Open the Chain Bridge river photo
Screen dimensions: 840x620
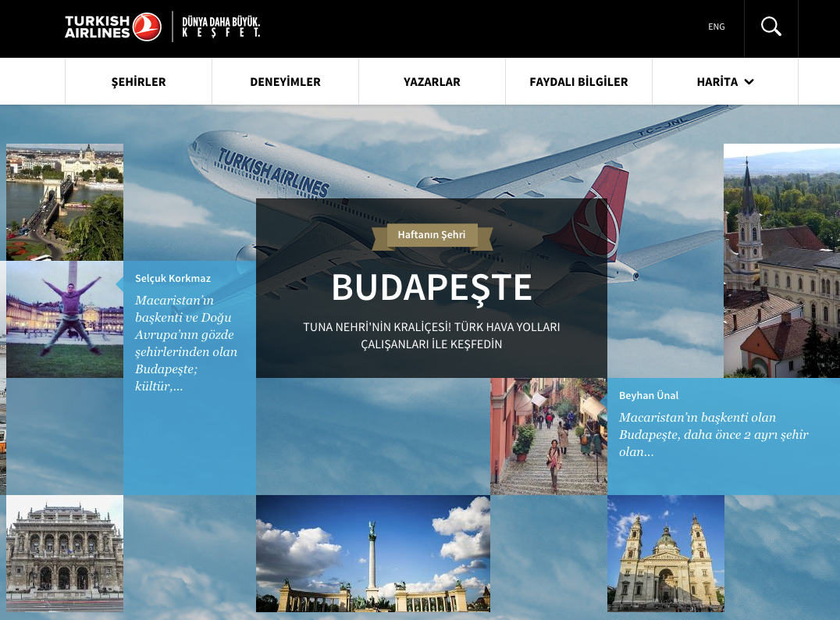pos(65,202)
